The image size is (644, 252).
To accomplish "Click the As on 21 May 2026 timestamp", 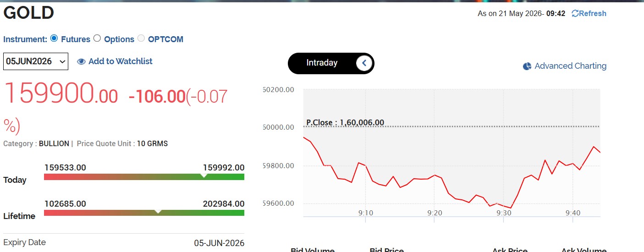I will [522, 14].
